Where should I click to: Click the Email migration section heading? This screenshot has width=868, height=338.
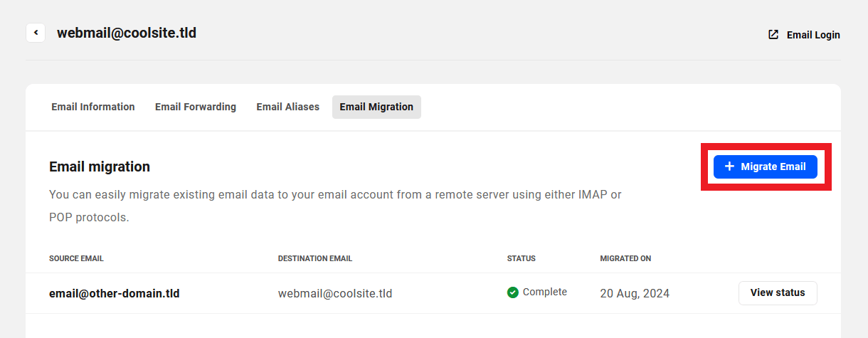coord(100,167)
